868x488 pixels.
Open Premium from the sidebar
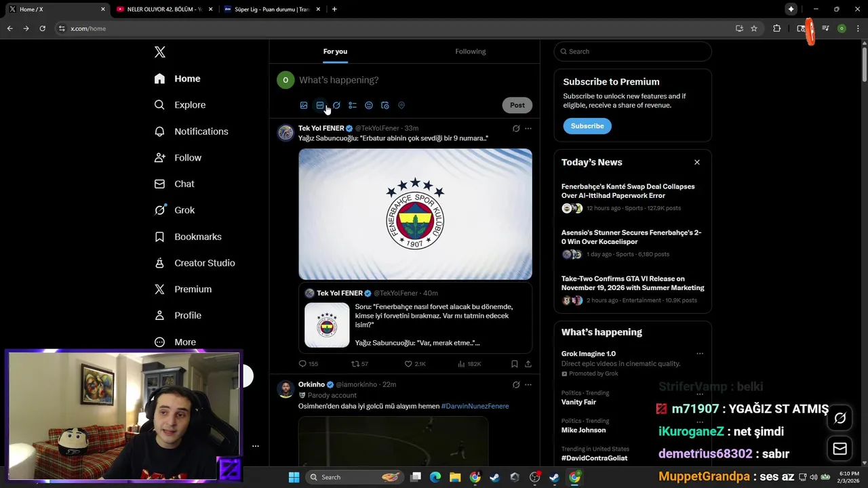tap(183, 289)
